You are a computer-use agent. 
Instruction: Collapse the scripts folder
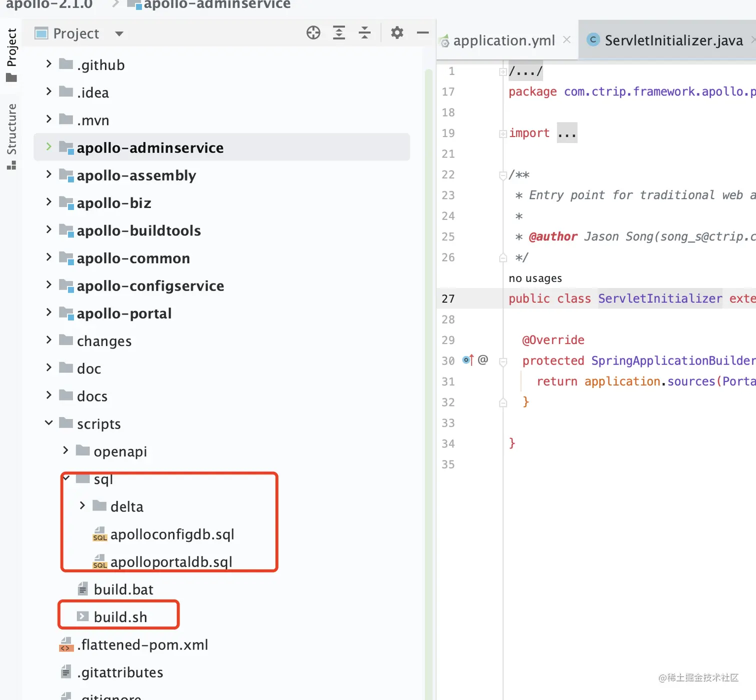pyautogui.click(x=48, y=422)
